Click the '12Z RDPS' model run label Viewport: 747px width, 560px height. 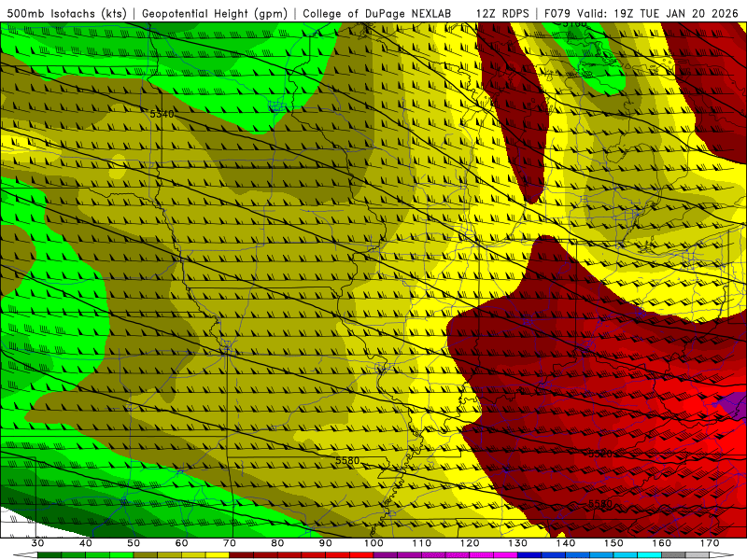point(502,13)
